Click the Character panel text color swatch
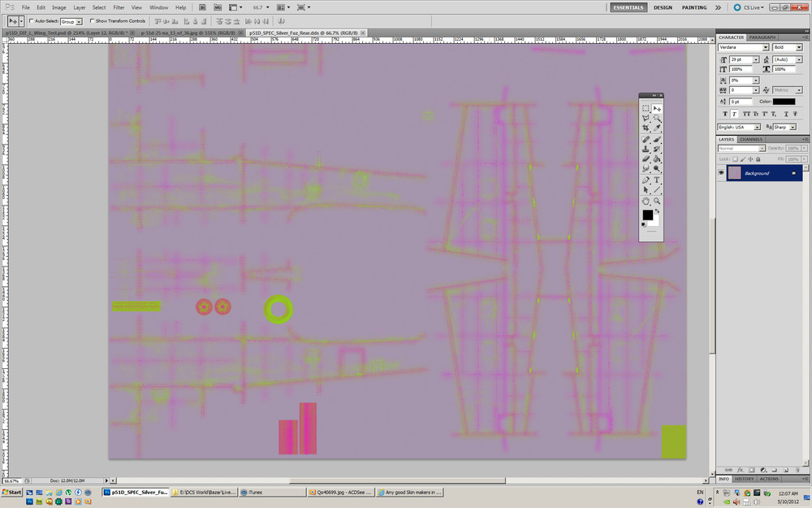 click(x=784, y=102)
